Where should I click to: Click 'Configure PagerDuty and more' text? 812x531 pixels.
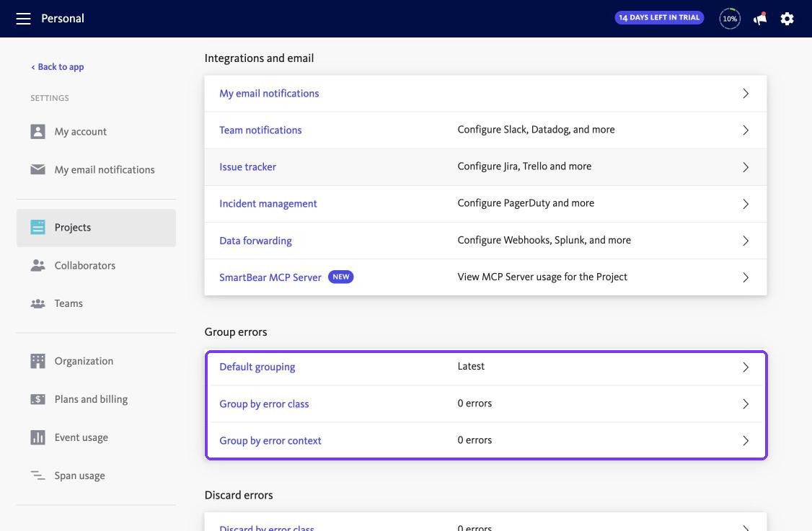(526, 203)
